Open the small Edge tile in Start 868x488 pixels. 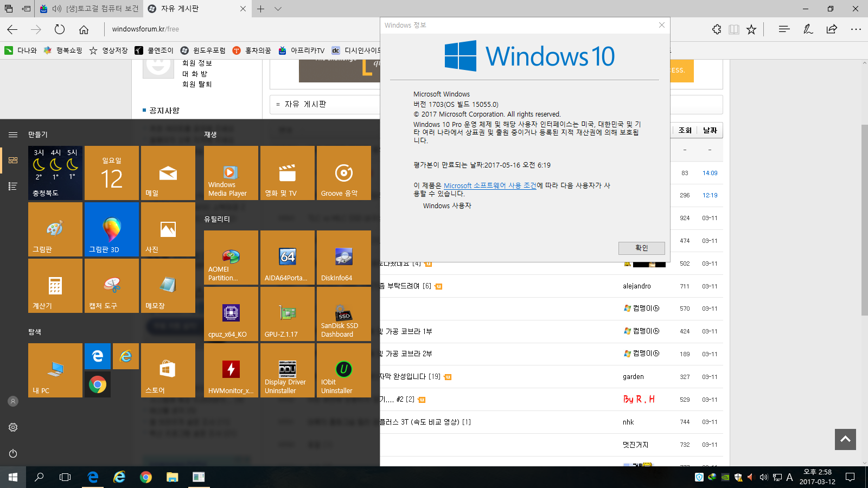98,356
